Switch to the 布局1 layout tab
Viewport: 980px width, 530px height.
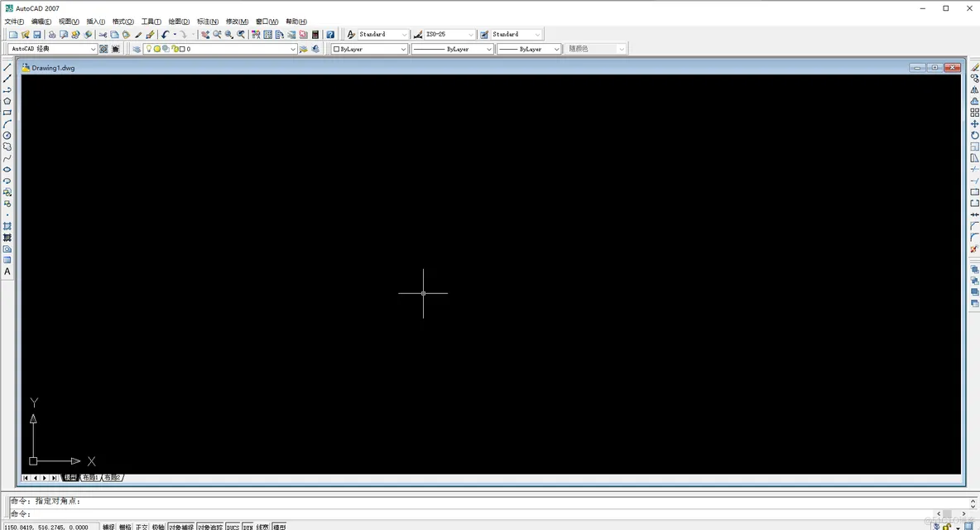[90, 478]
